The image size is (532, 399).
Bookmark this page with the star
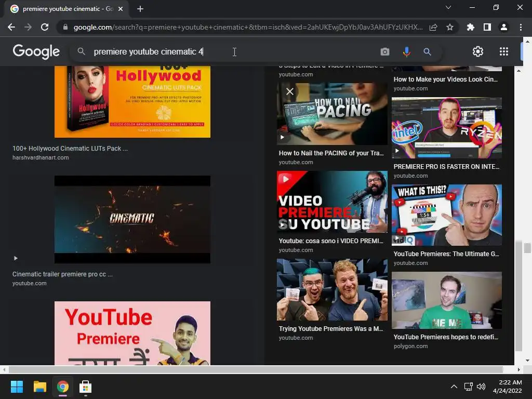450,27
